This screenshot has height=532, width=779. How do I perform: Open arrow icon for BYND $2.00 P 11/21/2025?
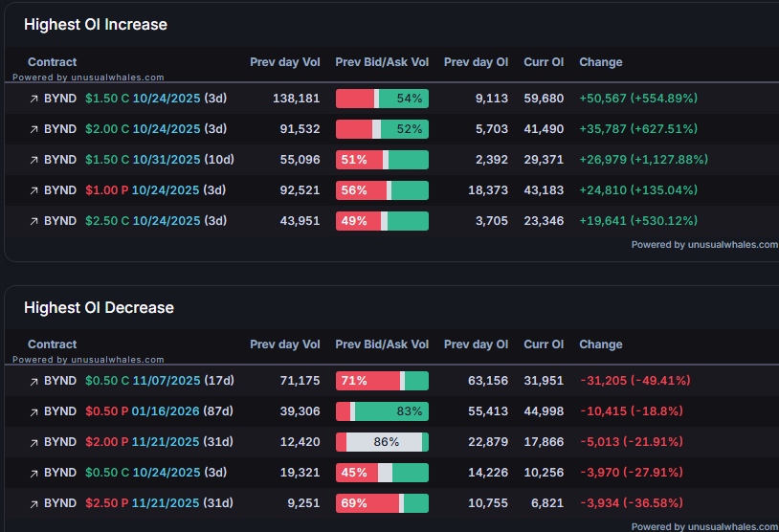click(x=33, y=443)
